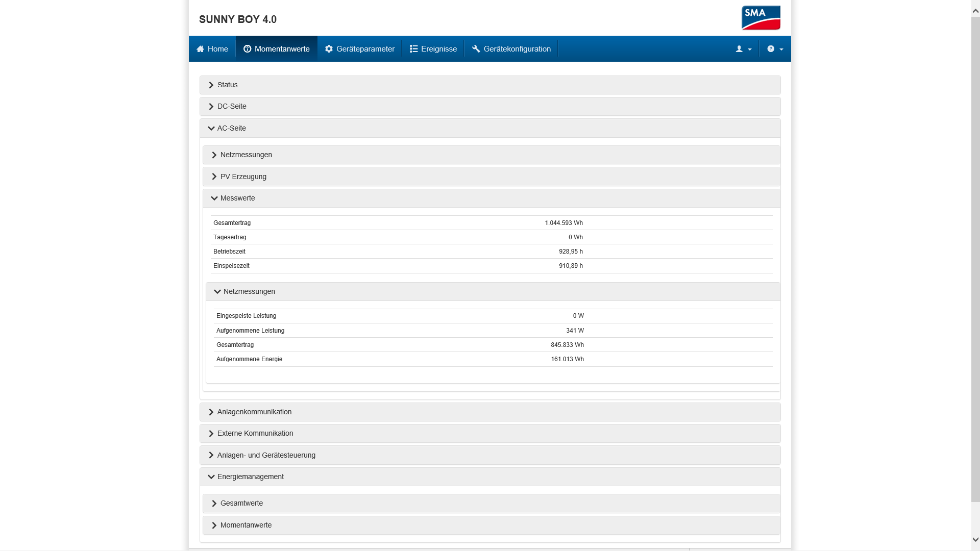The height and width of the screenshot is (551, 980).
Task: Expand Gesamtwerte under Energiemanagement
Action: (x=241, y=504)
